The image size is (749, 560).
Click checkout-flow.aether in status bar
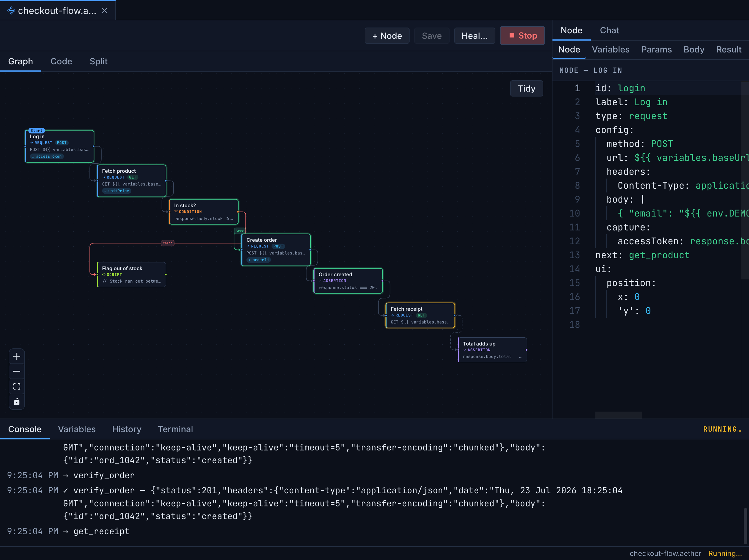point(665,553)
